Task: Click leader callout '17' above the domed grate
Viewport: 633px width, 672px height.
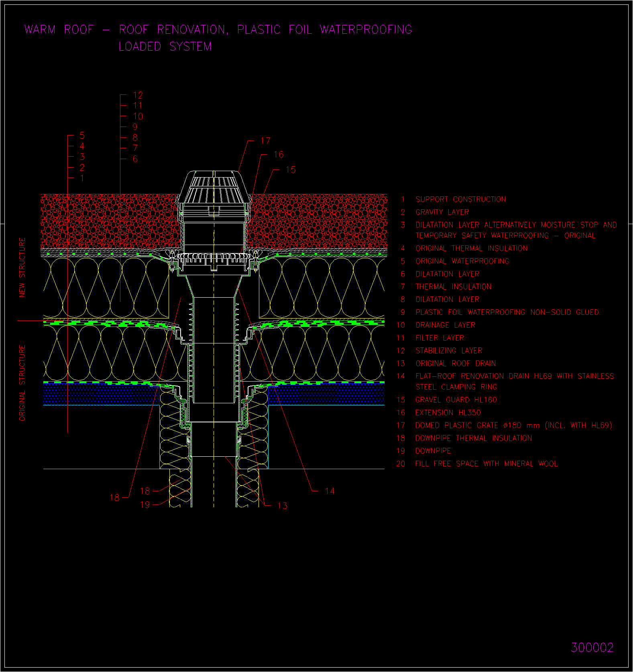Action: (x=266, y=141)
